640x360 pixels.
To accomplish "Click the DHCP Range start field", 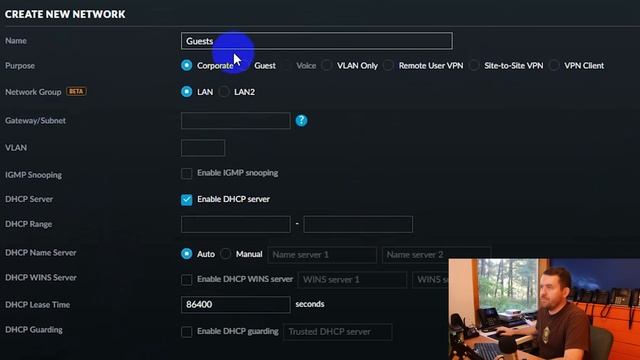I will click(x=236, y=224).
